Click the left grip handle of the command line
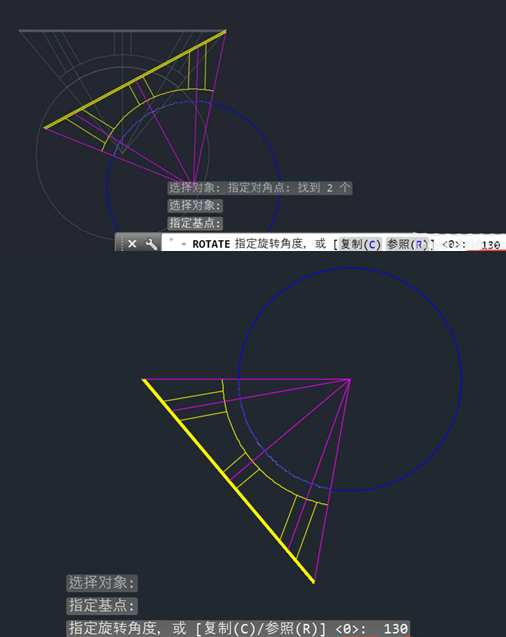The image size is (506, 637). (x=121, y=244)
